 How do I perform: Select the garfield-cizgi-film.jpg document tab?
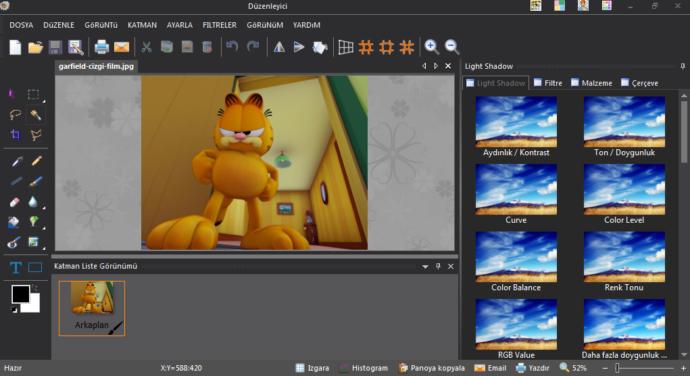click(96, 66)
